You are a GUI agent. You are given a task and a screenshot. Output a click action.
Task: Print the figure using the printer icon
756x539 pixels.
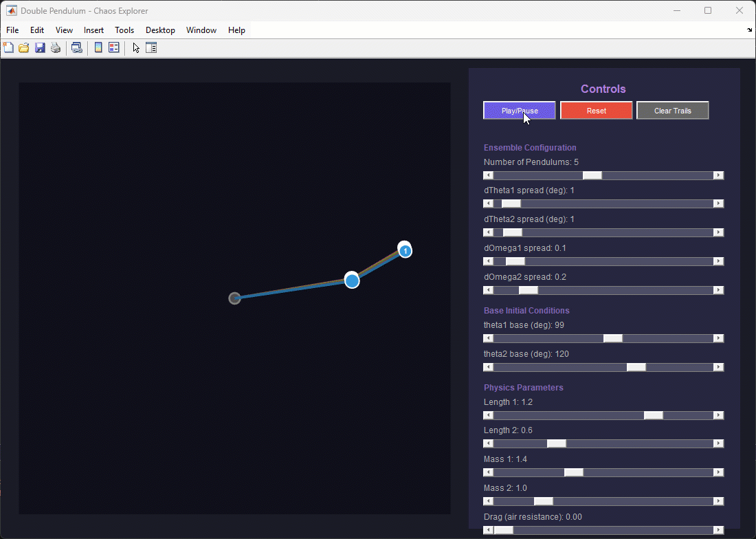click(55, 47)
